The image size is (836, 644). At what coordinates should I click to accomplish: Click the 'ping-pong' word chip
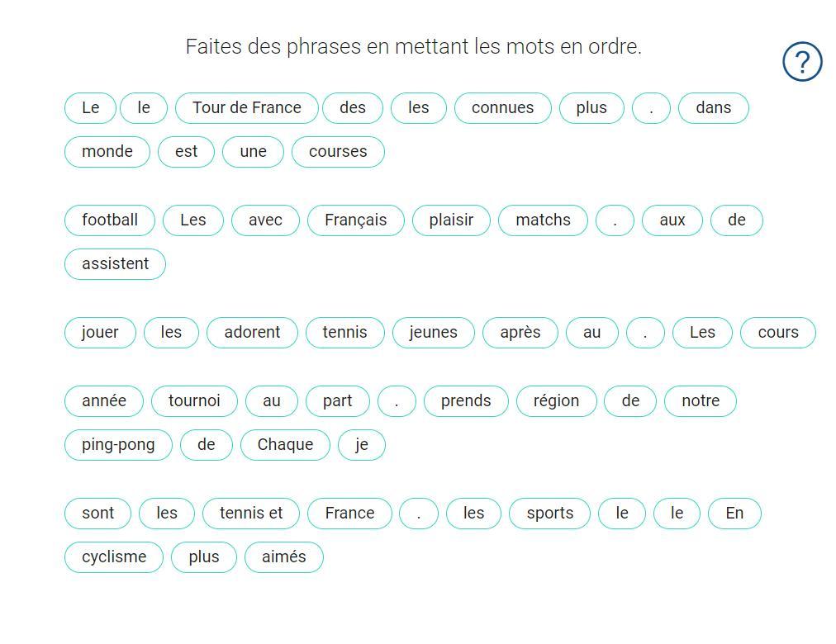click(x=118, y=445)
